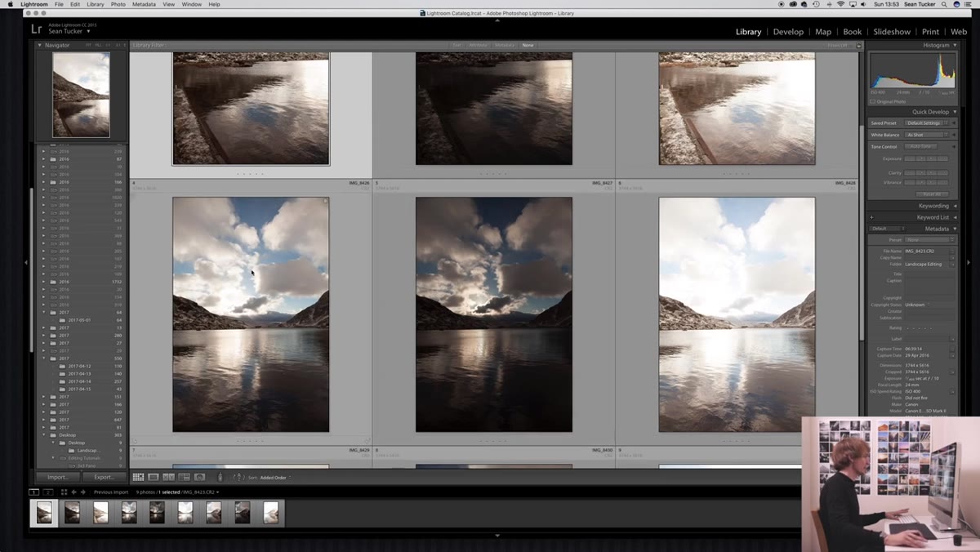Click the Import... button
The width and height of the screenshot is (980, 552).
click(x=58, y=477)
